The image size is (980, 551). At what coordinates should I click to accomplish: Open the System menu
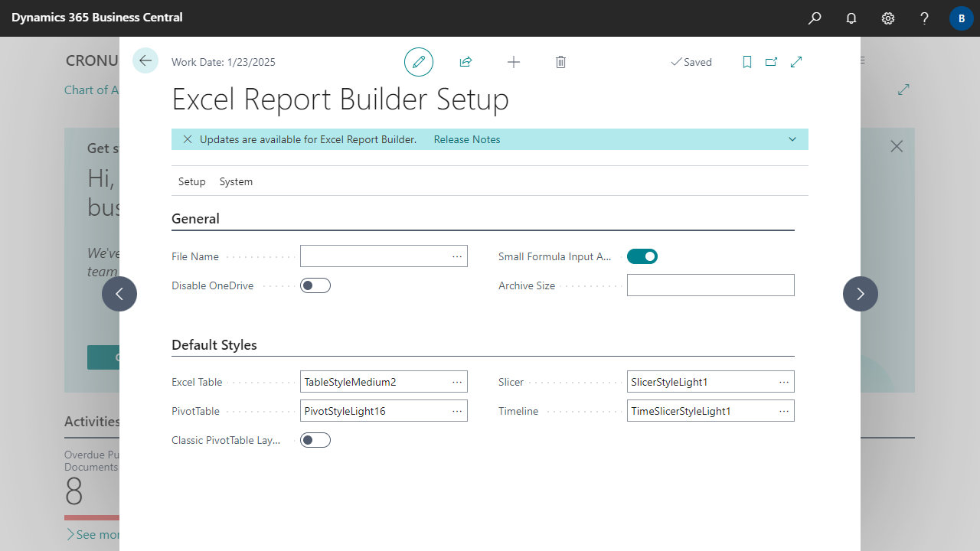(x=236, y=181)
